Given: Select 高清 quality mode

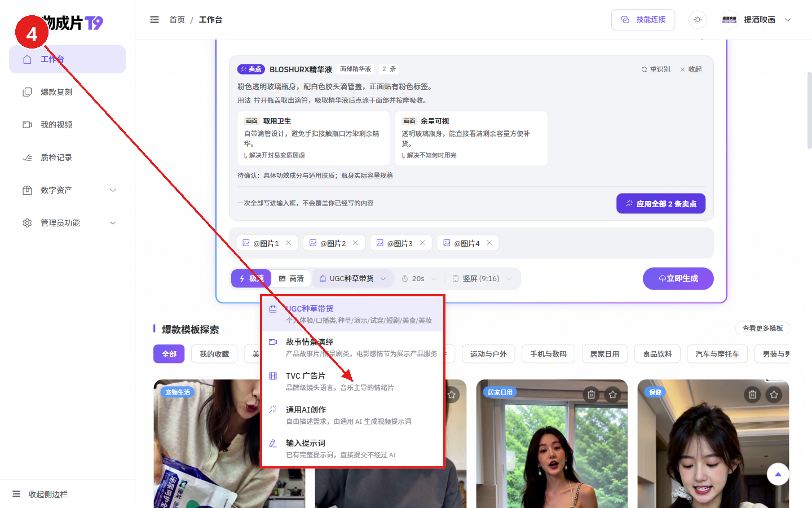Looking at the screenshot, I should click(x=292, y=279).
